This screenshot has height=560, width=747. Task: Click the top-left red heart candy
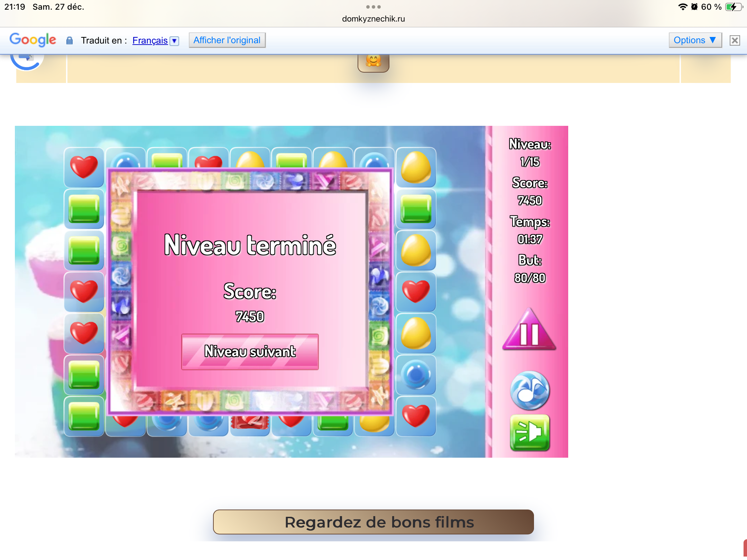(84, 167)
